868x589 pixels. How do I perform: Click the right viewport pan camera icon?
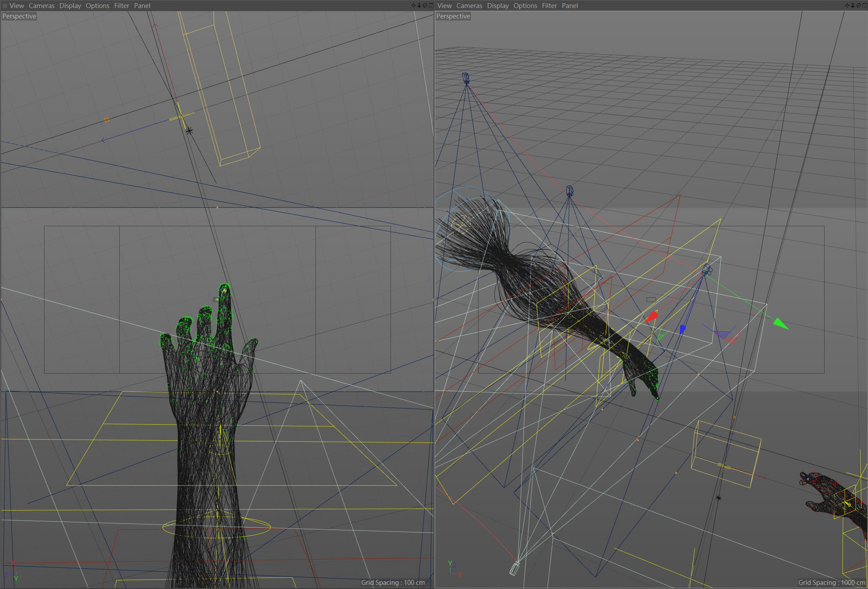(x=847, y=6)
